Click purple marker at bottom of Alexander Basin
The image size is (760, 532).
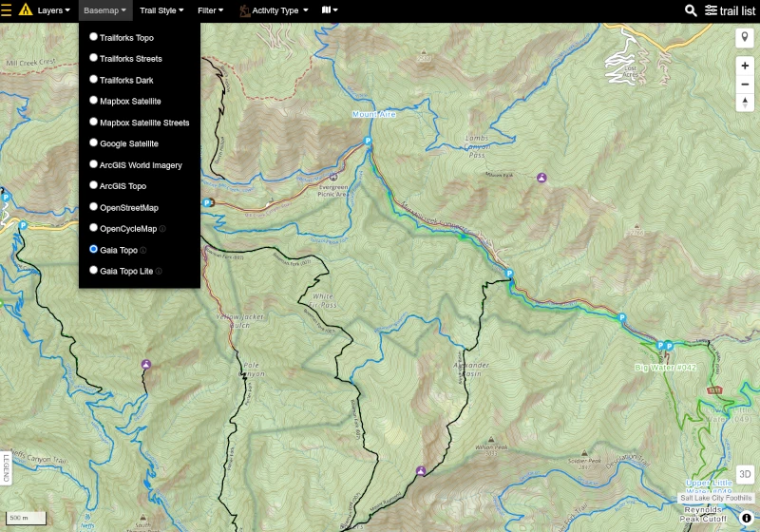point(421,471)
